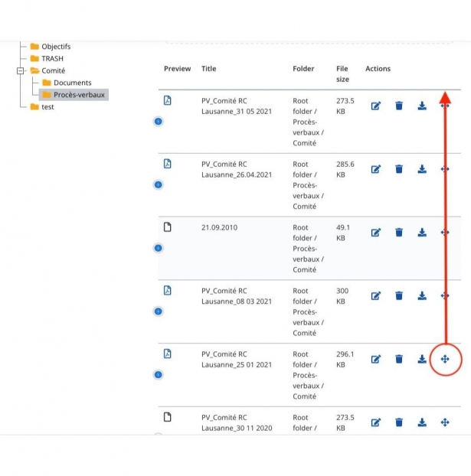Viewport: 471px width, 476px height.
Task: Click move icon for PV_Comité RC Lausanne_25 01 2021
Action: click(445, 359)
